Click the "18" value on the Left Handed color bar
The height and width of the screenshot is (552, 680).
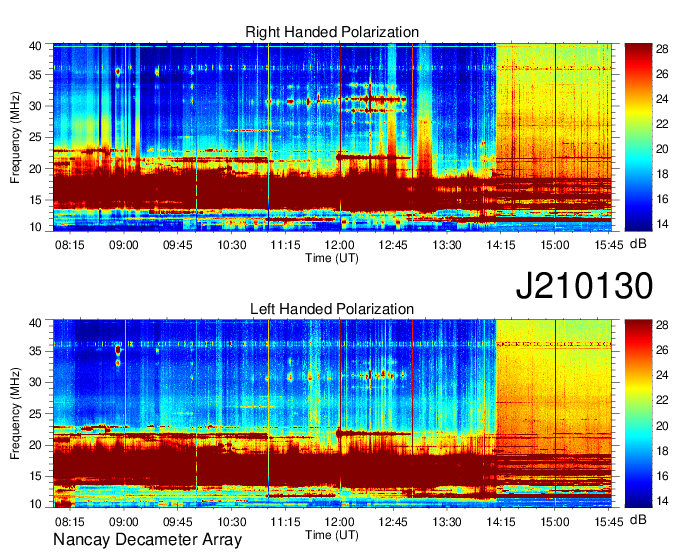[x=662, y=451]
